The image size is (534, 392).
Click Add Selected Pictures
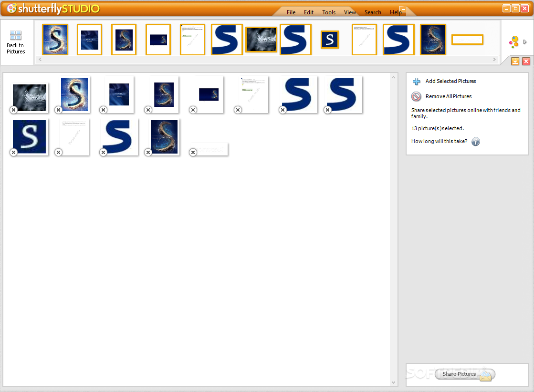[x=444, y=82]
